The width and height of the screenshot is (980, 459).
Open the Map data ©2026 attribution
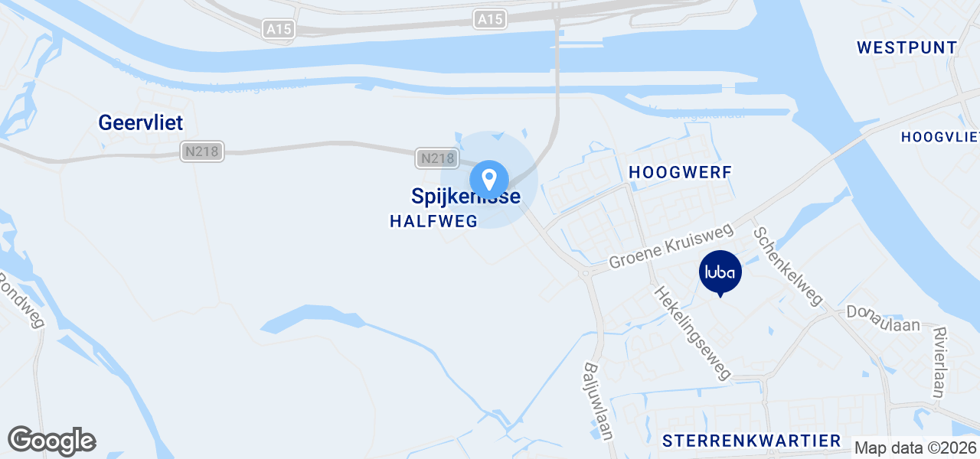tap(916, 448)
